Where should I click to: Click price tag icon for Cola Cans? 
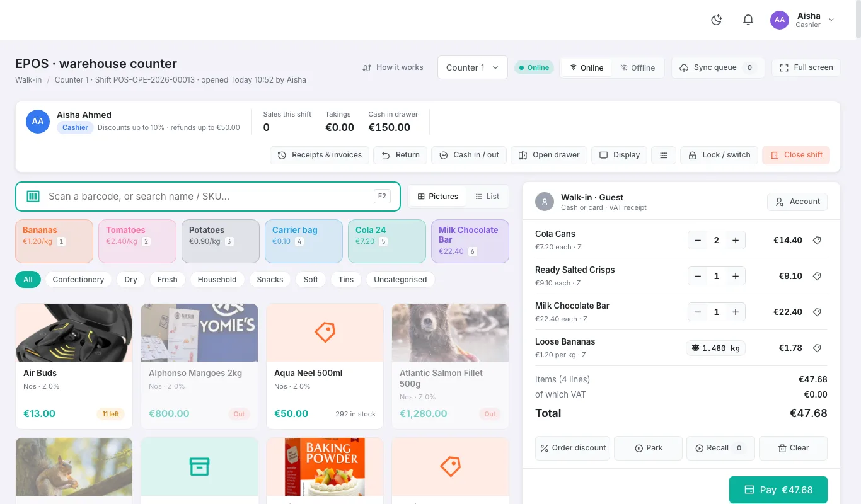point(817,240)
